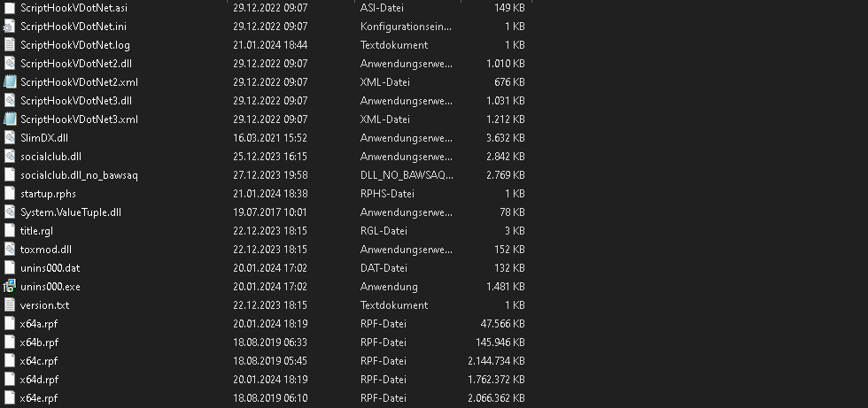This screenshot has height=408, width=868.
Task: Click the ScriptHookVDotNet.asi file icon
Action: pyautogui.click(x=10, y=7)
